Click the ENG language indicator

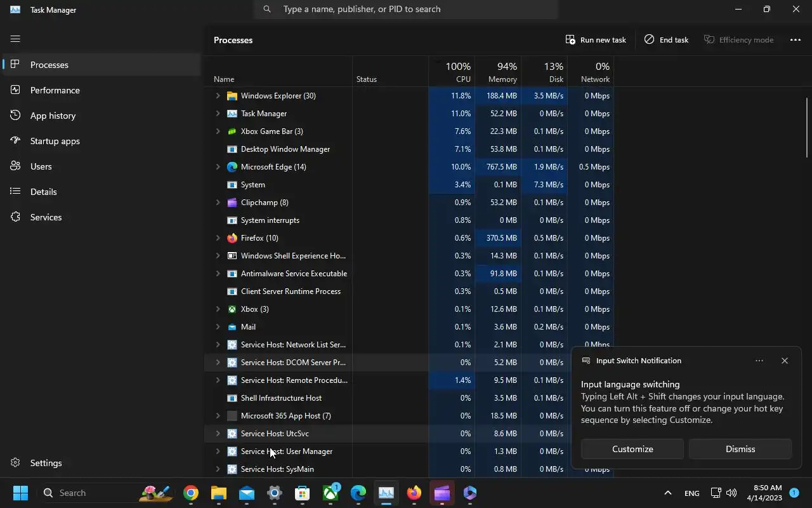pos(692,493)
